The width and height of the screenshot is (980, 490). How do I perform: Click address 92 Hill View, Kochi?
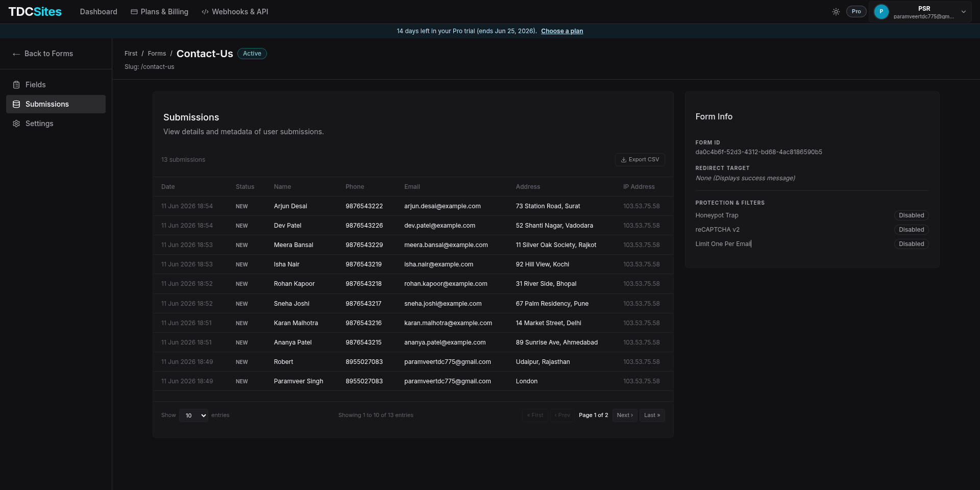click(x=542, y=264)
